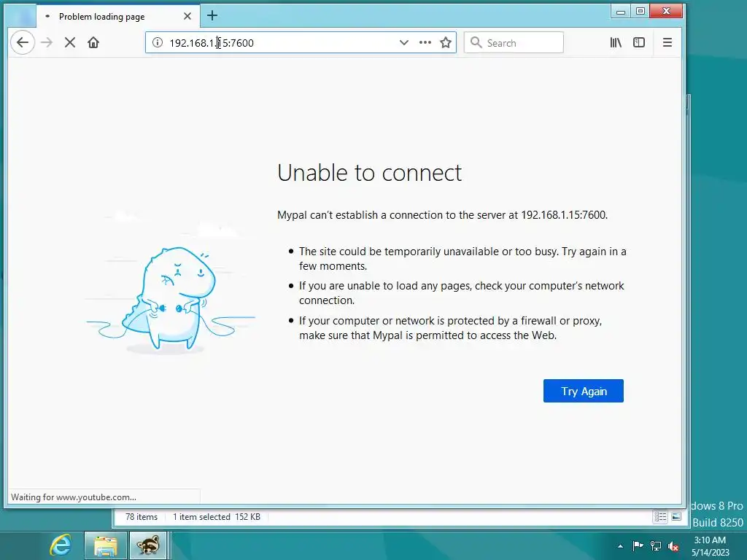The width and height of the screenshot is (747, 560).
Task: Focus the Search input box
Action: pyautogui.click(x=514, y=42)
